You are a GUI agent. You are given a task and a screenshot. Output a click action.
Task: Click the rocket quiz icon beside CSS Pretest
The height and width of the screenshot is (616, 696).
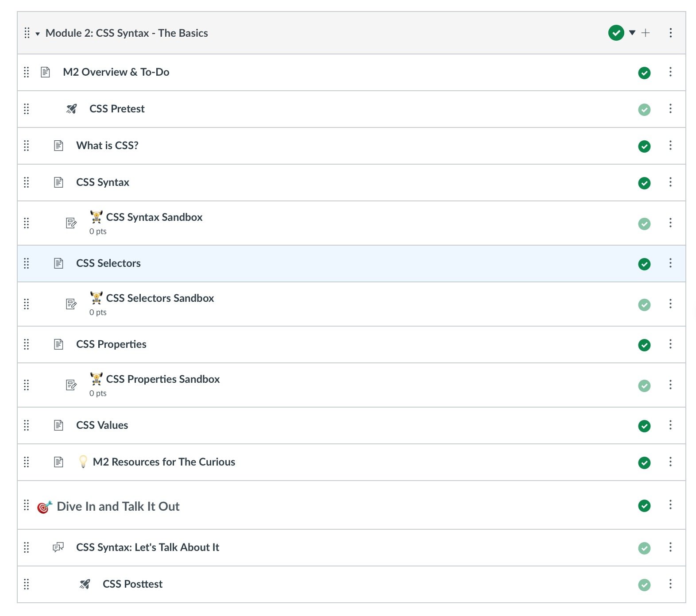[71, 109]
